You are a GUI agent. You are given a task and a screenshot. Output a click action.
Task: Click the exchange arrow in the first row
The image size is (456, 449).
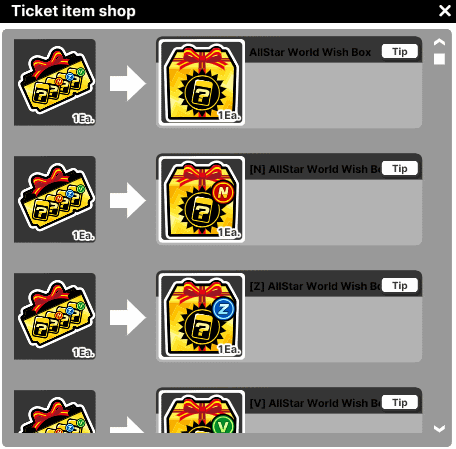[128, 83]
